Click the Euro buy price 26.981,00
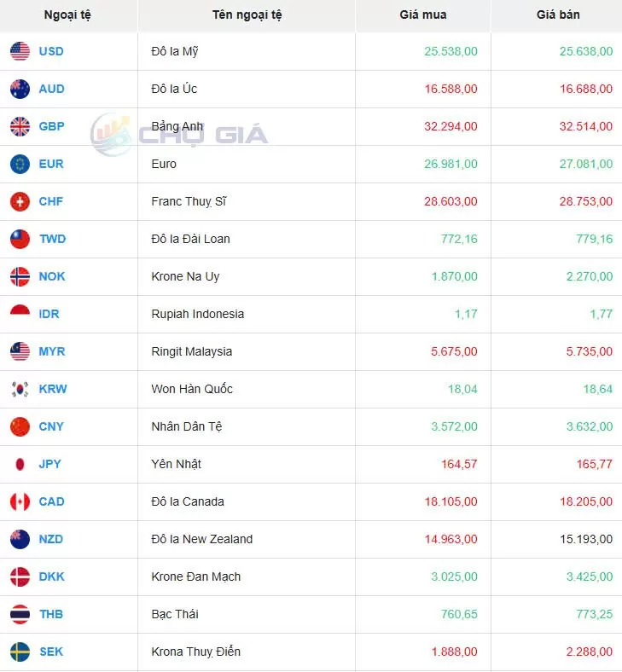Screen dimensions: 622x672 [x=451, y=164]
